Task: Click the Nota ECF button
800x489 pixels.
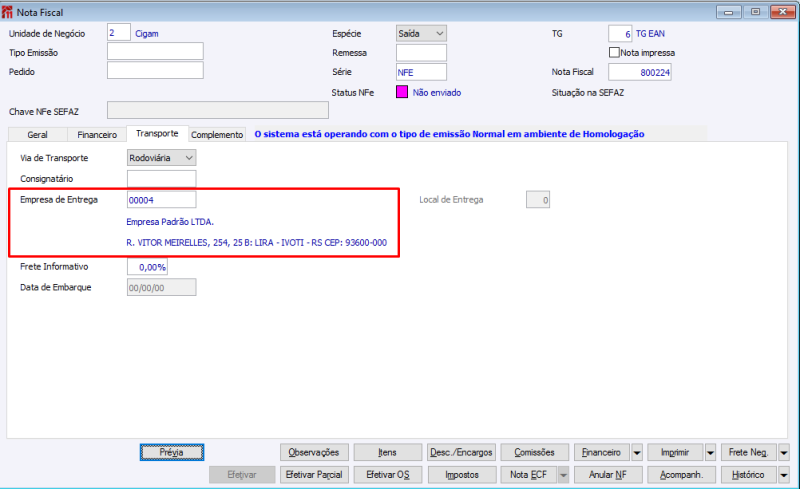Action: 529,475
